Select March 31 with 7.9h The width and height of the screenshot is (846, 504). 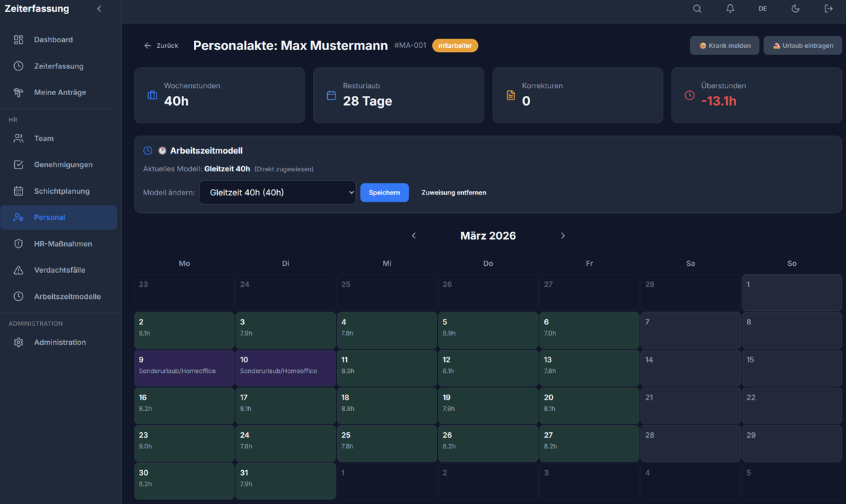click(286, 481)
